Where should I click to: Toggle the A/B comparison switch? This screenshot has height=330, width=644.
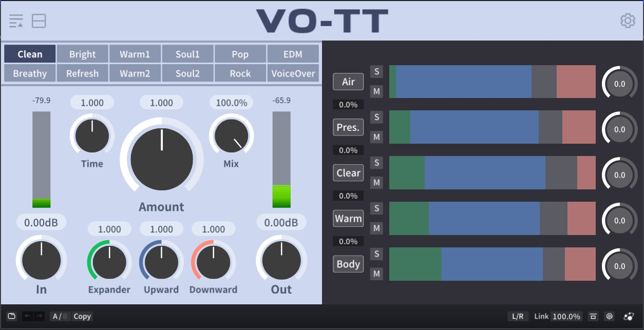[x=60, y=316]
